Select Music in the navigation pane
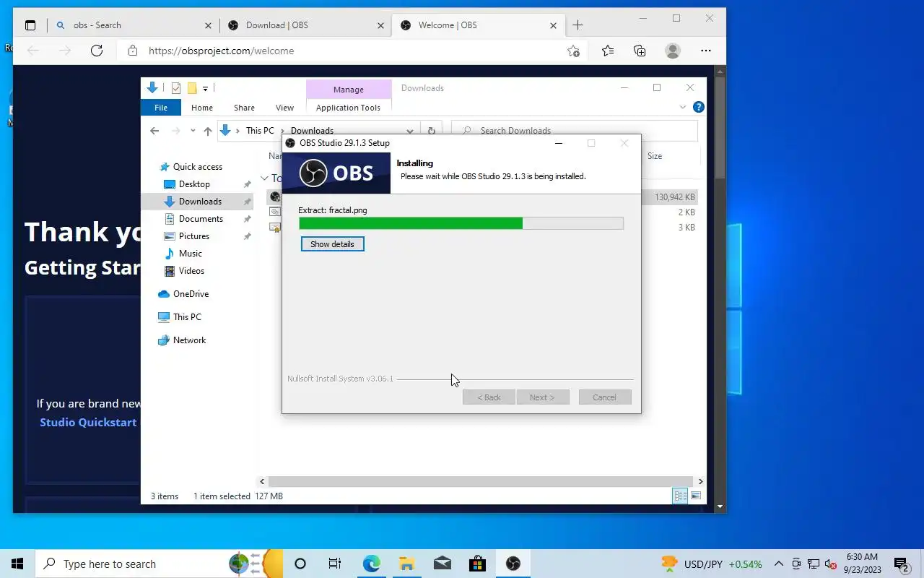 [191, 254]
